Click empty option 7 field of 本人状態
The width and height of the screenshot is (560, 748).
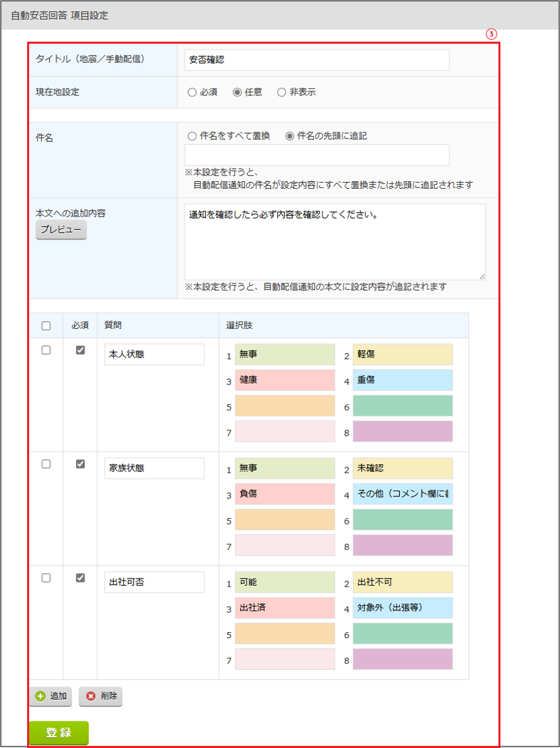point(285,431)
